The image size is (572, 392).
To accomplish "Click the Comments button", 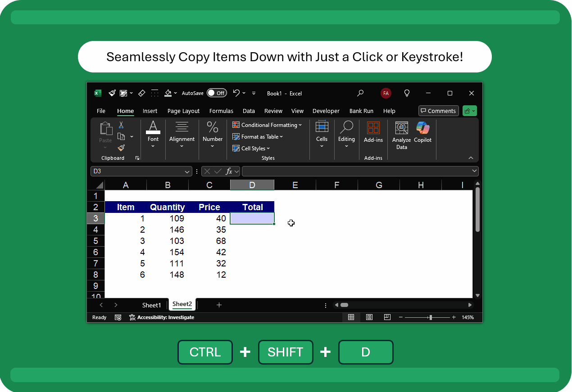I will (438, 111).
